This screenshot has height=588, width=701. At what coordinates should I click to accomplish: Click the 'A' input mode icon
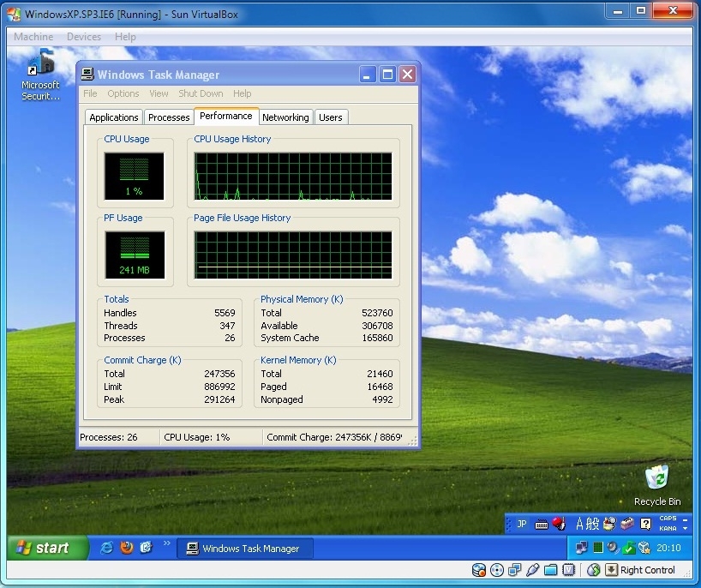point(579,524)
